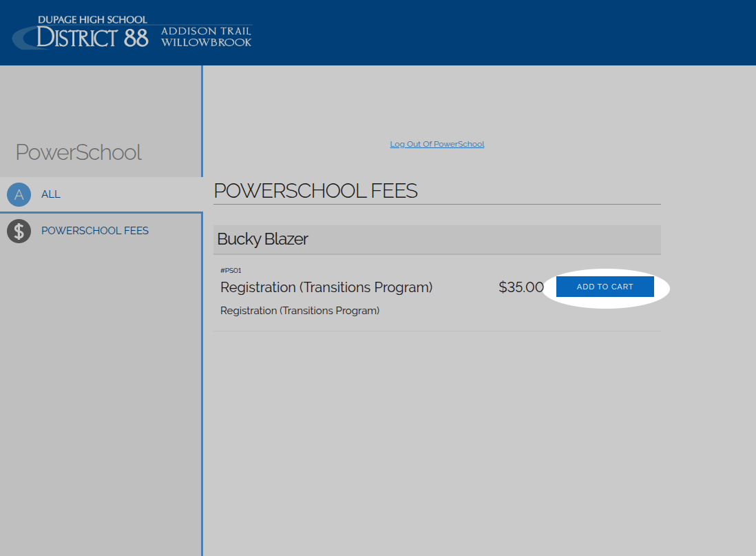756x556 pixels.
Task: Select the blue 'A' All category icon
Action: pos(19,194)
